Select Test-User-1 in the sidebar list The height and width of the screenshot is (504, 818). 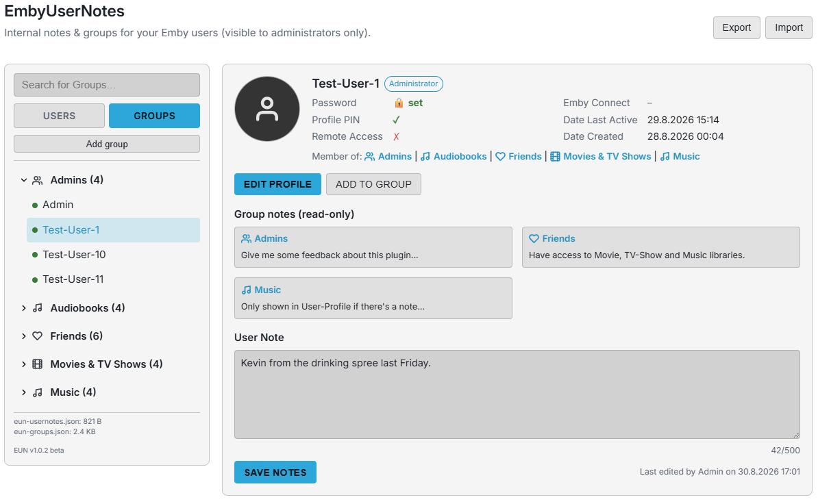(113, 230)
